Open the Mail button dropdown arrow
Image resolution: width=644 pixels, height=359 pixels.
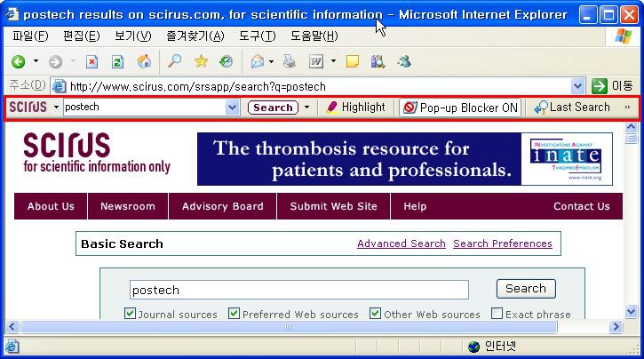point(271,61)
